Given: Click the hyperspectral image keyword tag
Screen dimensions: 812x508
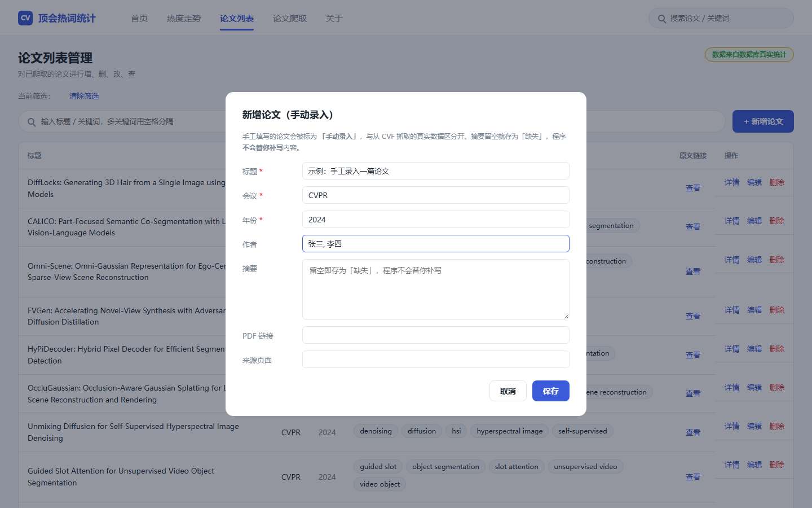Looking at the screenshot, I should pyautogui.click(x=510, y=431).
